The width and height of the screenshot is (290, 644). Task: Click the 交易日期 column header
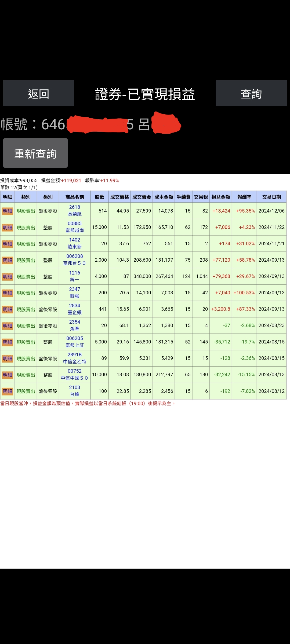(x=271, y=197)
